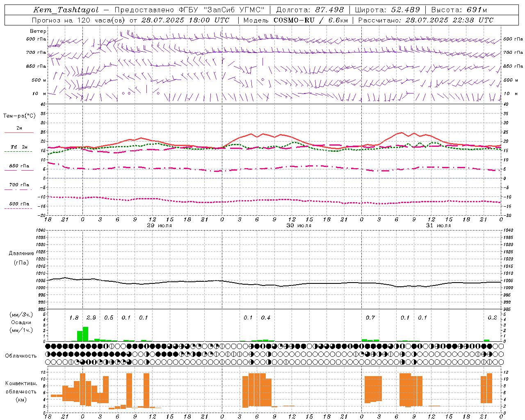Viewport: 525px width, 420px height.
Task: Click the "Td 2м" dew point legend label
Action: click(19, 147)
